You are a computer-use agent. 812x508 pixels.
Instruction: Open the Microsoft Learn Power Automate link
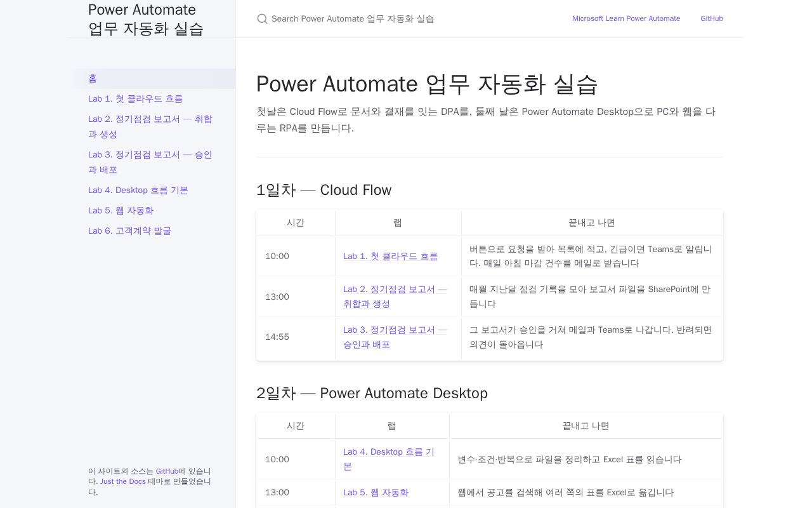click(626, 18)
